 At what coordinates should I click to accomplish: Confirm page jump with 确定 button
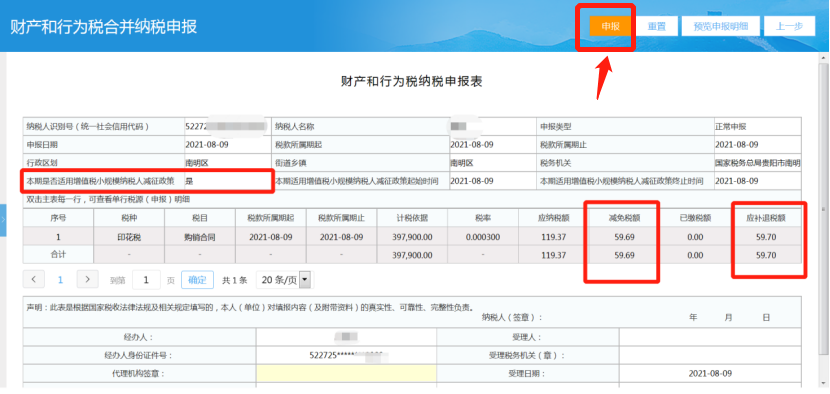pyautogui.click(x=197, y=280)
